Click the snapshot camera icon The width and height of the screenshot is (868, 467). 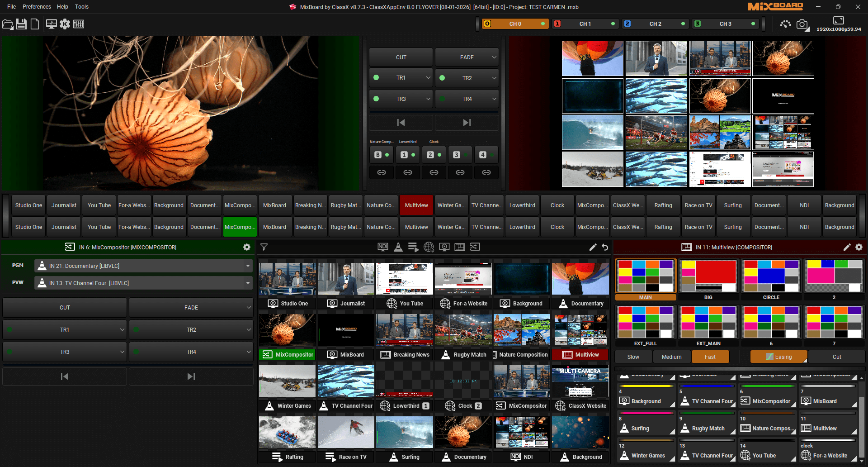coord(802,24)
